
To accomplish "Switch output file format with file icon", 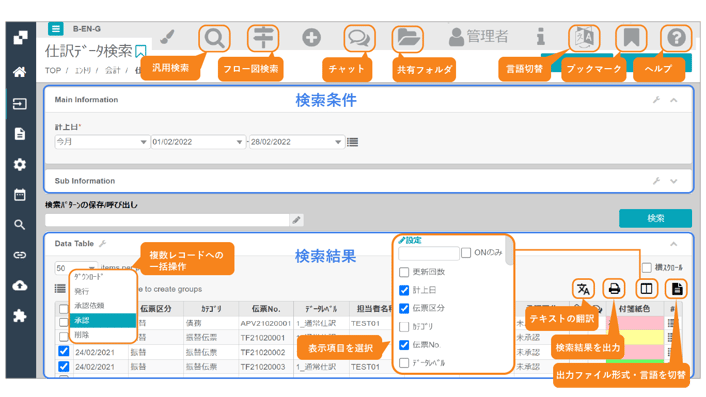I will click(677, 289).
